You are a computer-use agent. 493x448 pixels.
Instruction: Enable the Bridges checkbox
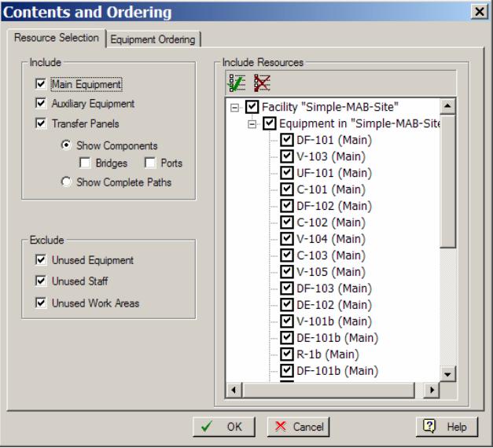pyautogui.click(x=85, y=163)
